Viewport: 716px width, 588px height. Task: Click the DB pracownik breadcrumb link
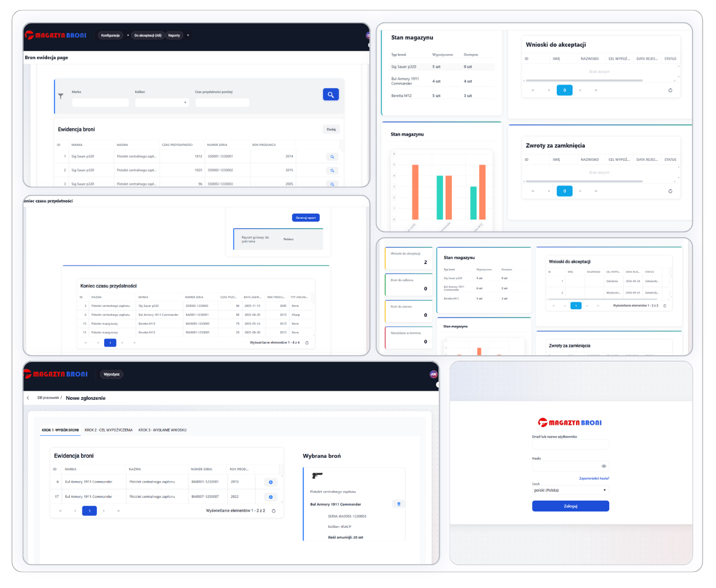click(x=48, y=398)
